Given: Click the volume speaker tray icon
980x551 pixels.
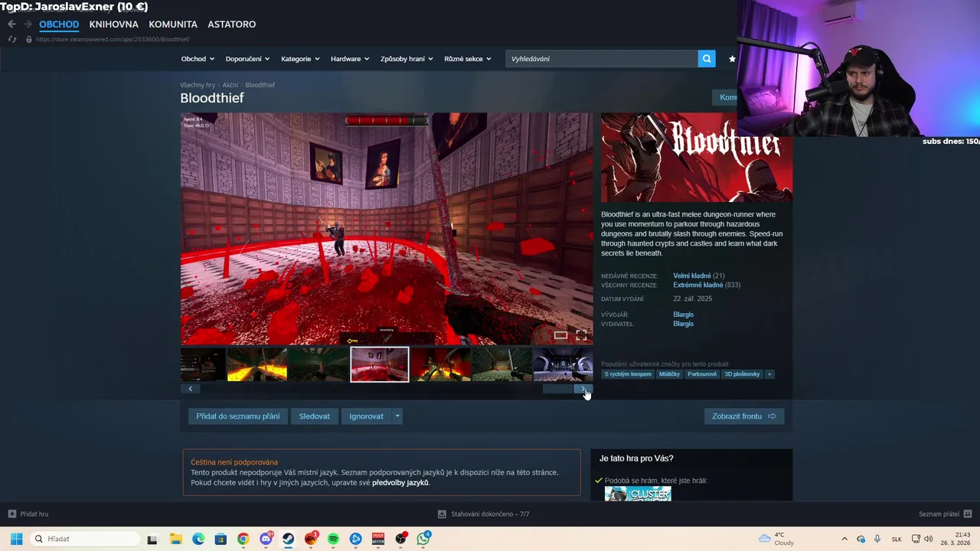Looking at the screenshot, I should (x=929, y=539).
